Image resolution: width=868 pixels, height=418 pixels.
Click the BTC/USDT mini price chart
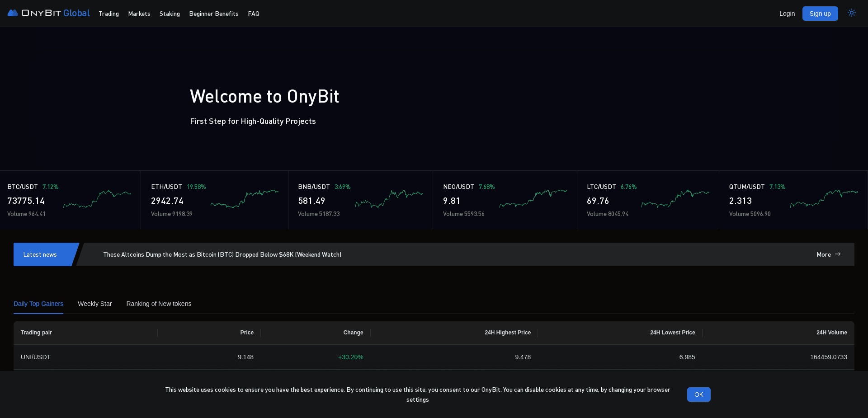pos(97,199)
